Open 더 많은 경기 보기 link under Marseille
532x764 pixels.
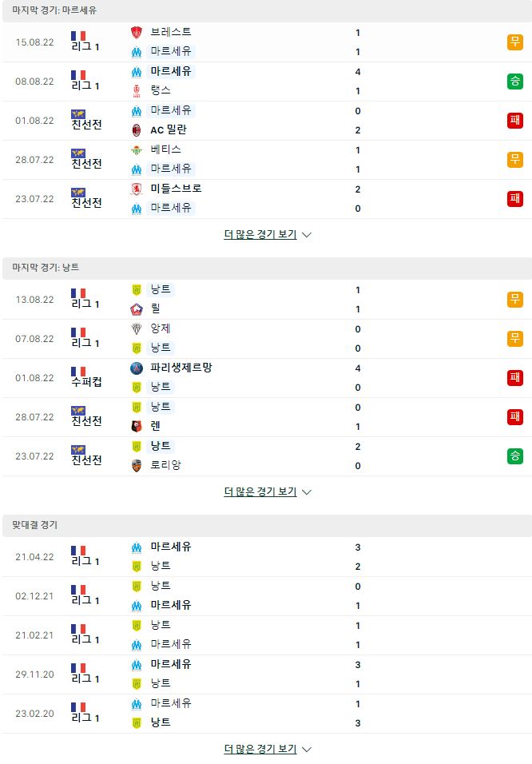[260, 234]
